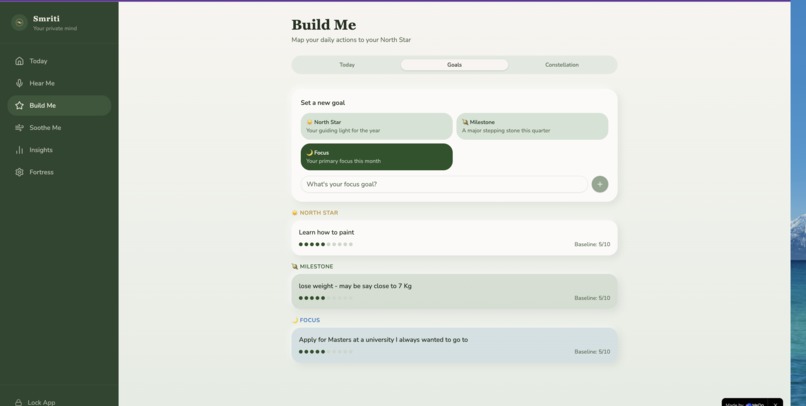The width and height of the screenshot is (806, 406).
Task: Switch to the Today tab
Action: (347, 65)
